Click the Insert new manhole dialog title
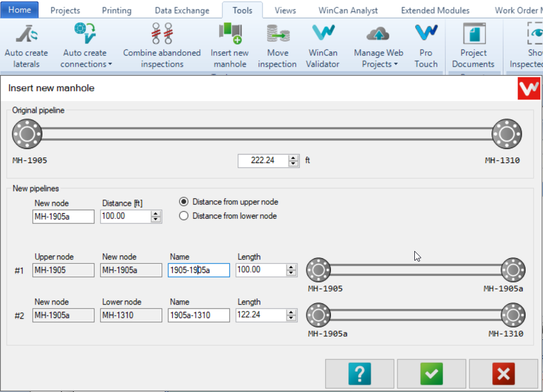The width and height of the screenshot is (543, 392). (x=51, y=88)
